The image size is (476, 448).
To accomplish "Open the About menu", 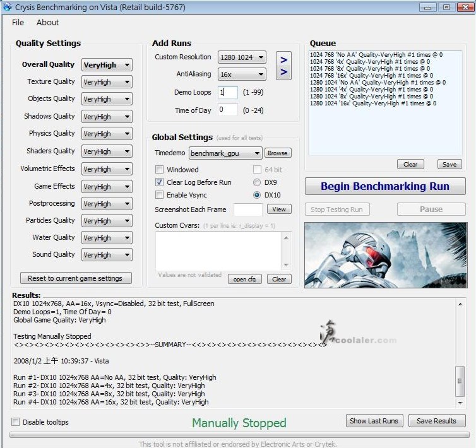I will 47,23.
